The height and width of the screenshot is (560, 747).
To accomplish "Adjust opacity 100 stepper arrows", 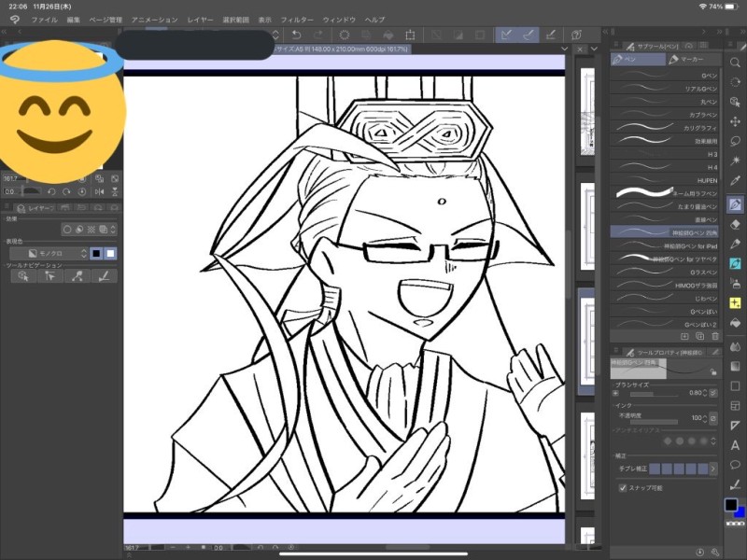I will [x=705, y=418].
